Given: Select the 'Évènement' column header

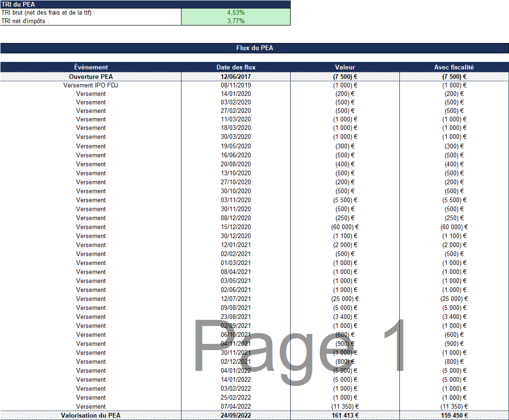Looking at the screenshot, I should point(91,67).
